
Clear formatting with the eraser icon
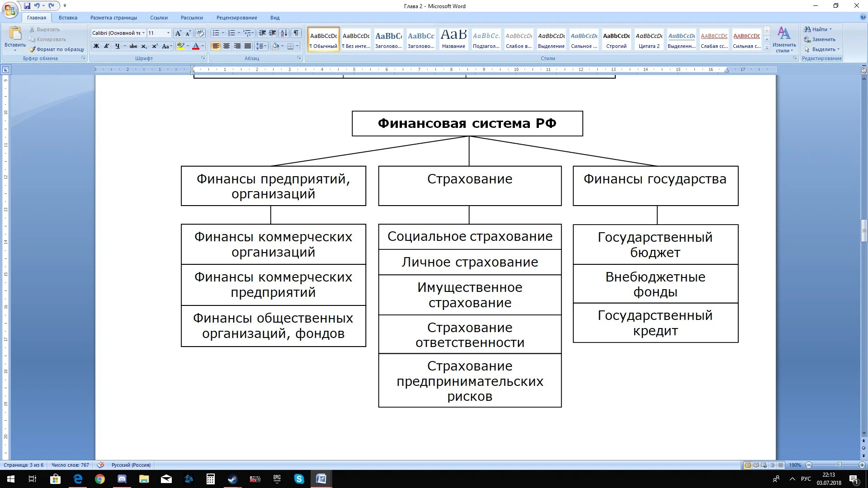[x=200, y=33]
